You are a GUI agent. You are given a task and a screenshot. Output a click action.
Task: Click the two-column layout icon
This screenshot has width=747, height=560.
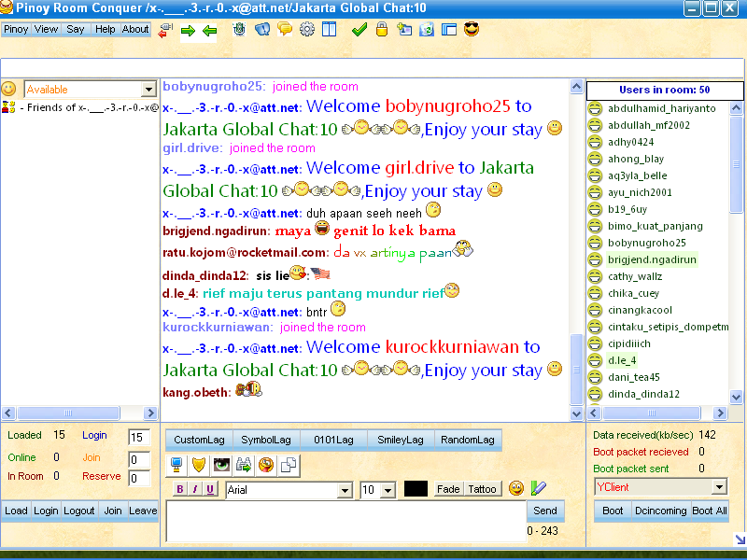pyautogui.click(x=330, y=30)
